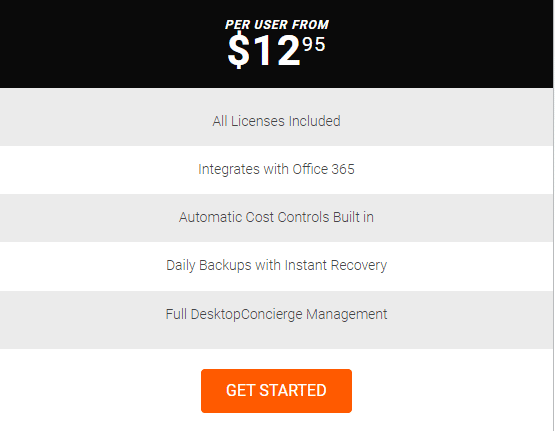The image size is (555, 431).
Task: Click the word Automatic
Action: click(x=210, y=217)
